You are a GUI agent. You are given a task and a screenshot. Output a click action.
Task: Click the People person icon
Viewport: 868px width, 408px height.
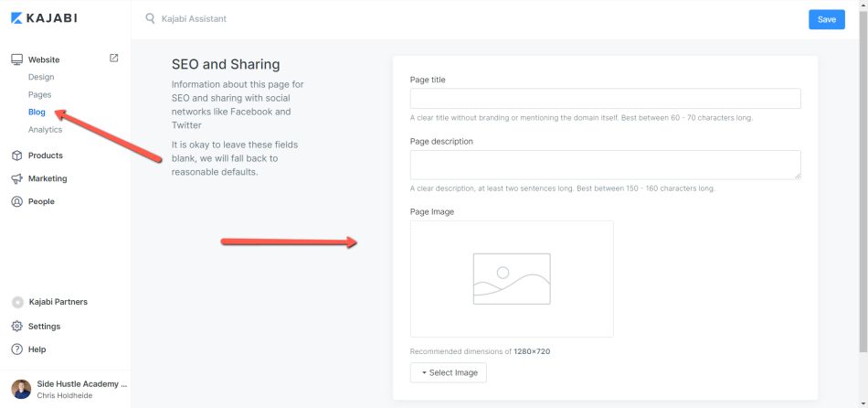pyautogui.click(x=17, y=201)
